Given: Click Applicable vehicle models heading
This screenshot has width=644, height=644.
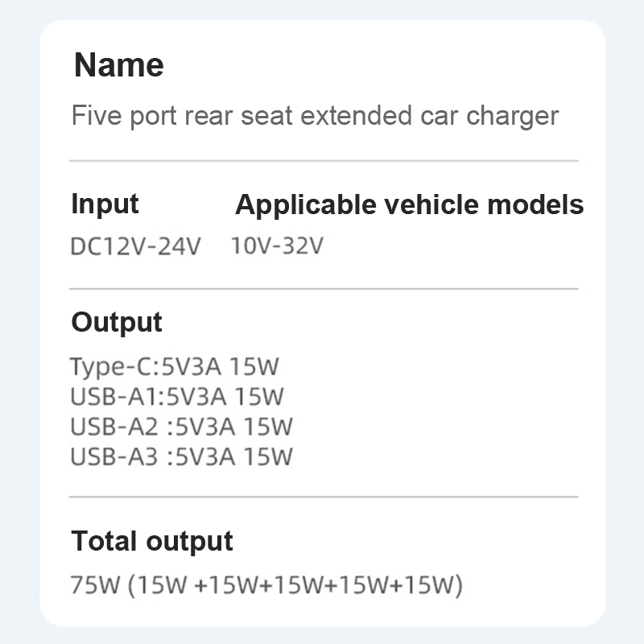Looking at the screenshot, I should coord(409,204).
